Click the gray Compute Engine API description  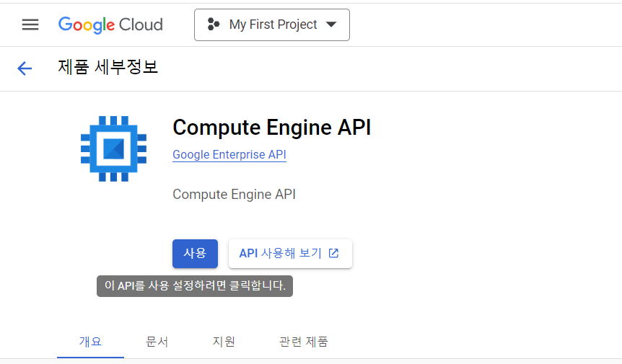234,195
